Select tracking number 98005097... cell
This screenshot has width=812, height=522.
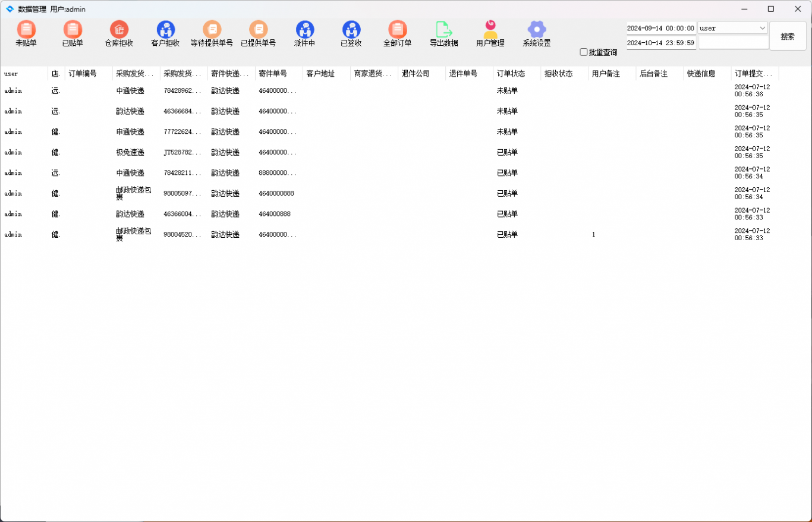[182, 193]
